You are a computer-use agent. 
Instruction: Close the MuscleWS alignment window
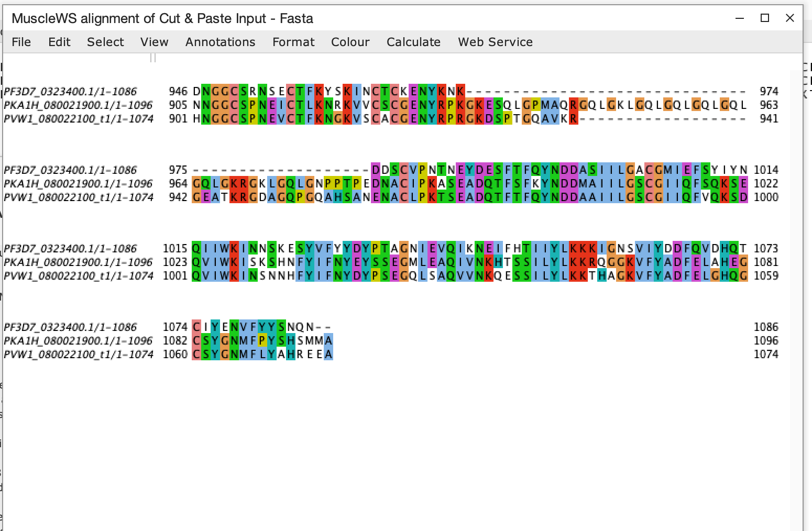pos(790,18)
